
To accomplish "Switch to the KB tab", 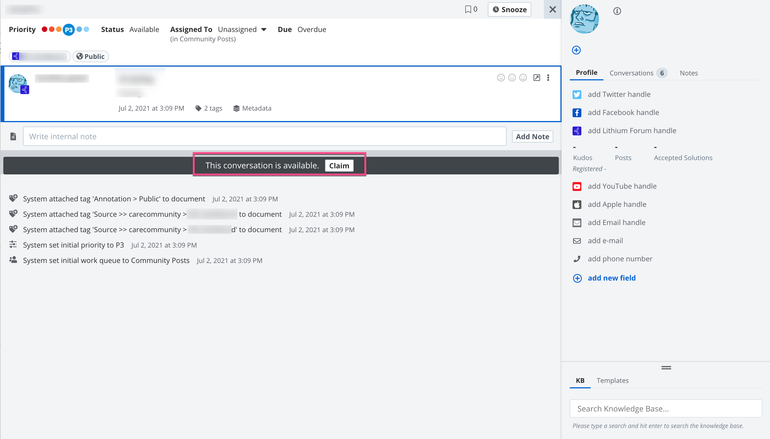I will (580, 381).
